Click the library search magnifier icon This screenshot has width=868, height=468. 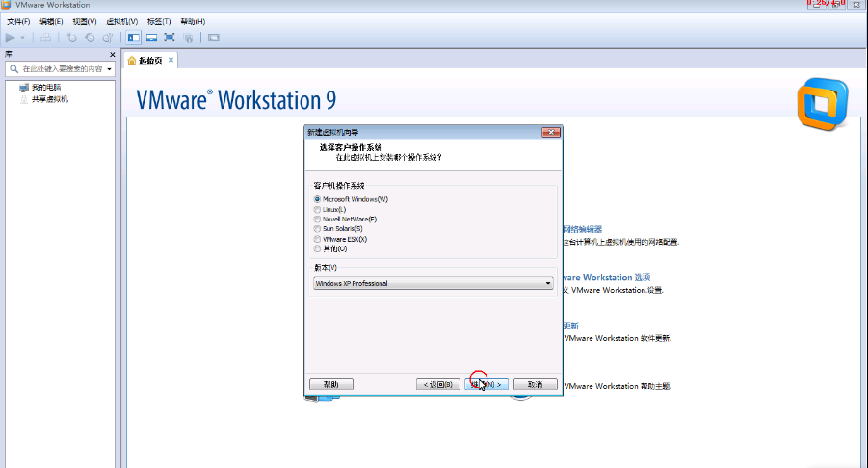[13, 69]
